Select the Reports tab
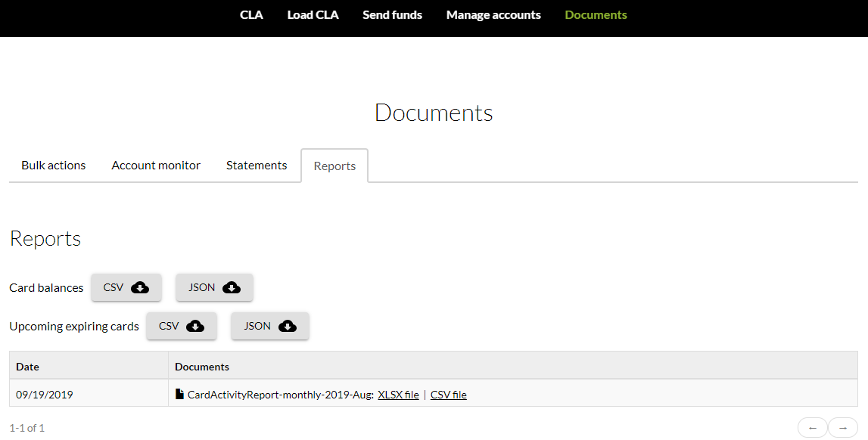Screen dimensions: 868x440 point(334,166)
